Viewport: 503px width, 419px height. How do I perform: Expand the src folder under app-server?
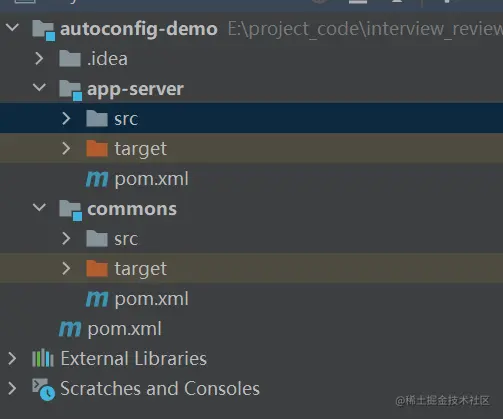pos(66,119)
